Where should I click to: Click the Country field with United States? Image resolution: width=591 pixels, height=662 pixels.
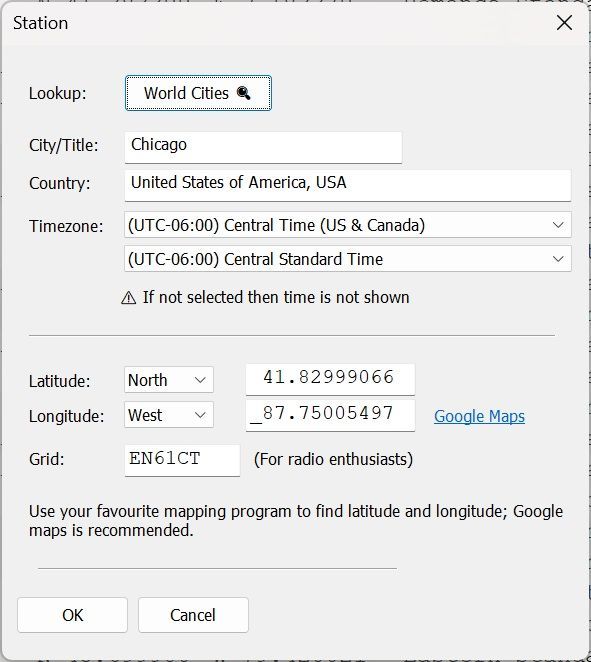(348, 185)
